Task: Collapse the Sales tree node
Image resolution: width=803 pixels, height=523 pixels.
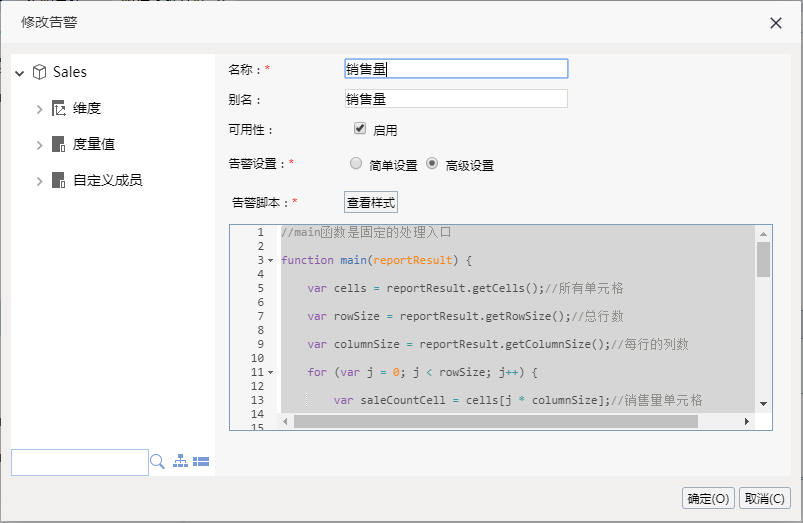Action: [x=19, y=73]
